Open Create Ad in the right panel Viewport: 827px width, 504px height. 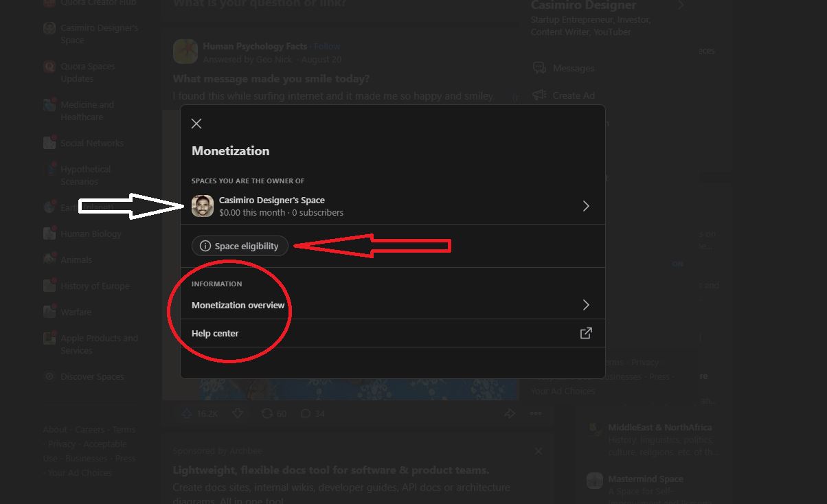coord(574,95)
